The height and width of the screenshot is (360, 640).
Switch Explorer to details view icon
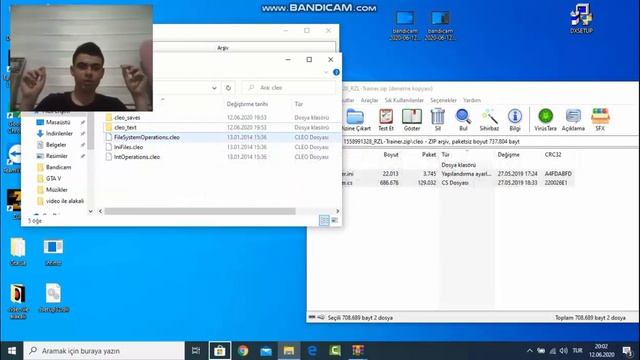(x=324, y=220)
